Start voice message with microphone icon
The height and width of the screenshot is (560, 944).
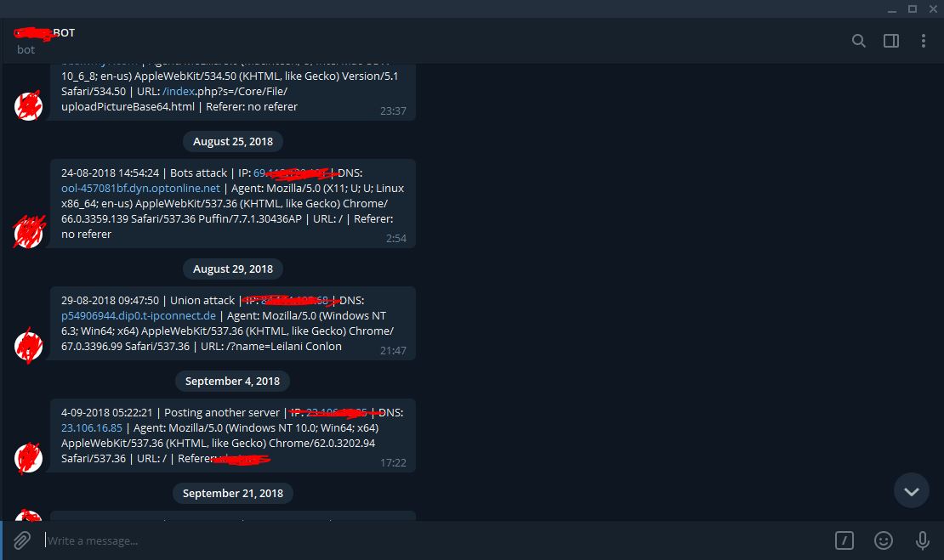coord(923,540)
